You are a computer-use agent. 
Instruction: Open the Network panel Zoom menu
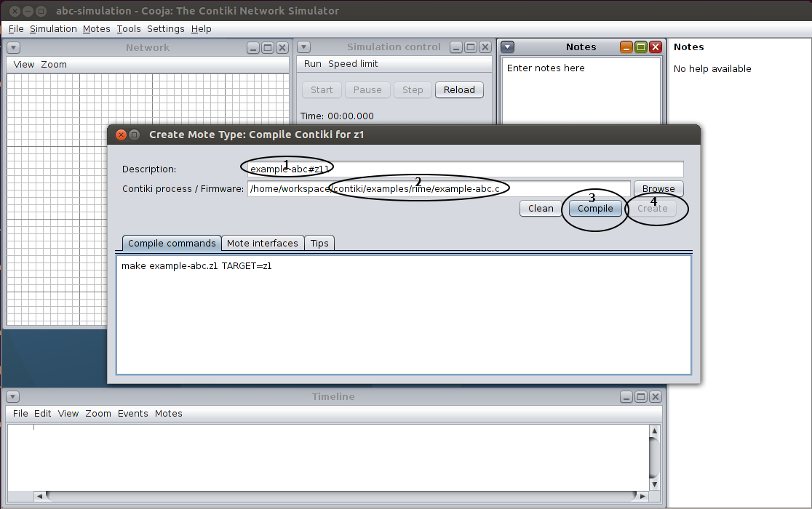(x=54, y=65)
